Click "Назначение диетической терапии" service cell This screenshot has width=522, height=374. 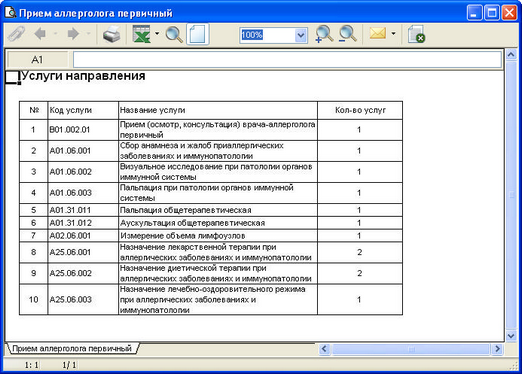[218, 273]
